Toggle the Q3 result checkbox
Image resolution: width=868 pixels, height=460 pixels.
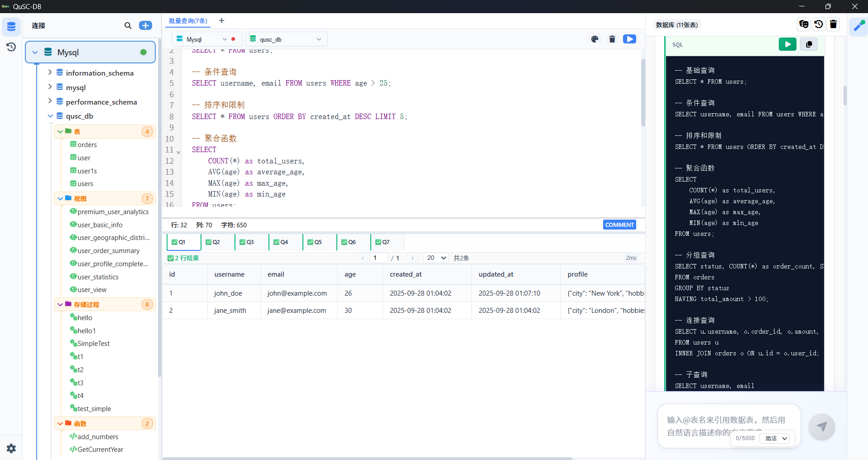[x=242, y=242]
